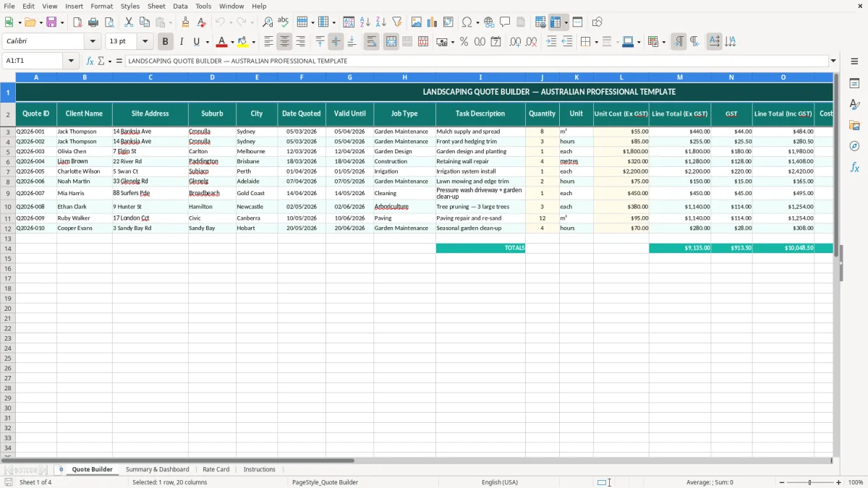Toggle Center Vertically alignment

tap(336, 42)
